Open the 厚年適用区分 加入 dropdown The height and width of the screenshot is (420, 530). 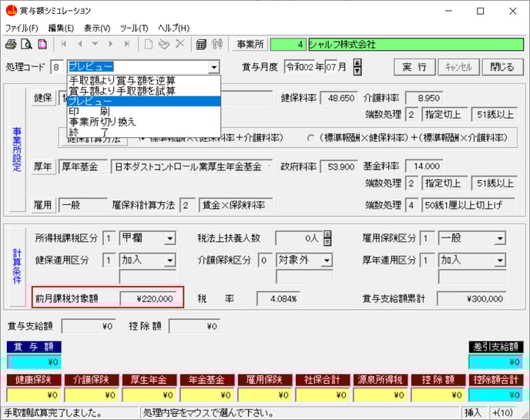click(500, 260)
